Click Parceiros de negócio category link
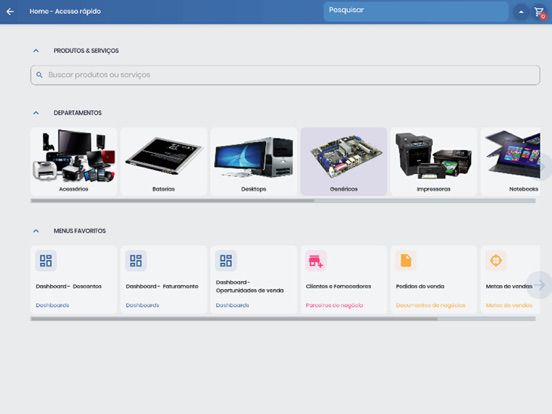Image resolution: width=552 pixels, height=414 pixels. (334, 305)
